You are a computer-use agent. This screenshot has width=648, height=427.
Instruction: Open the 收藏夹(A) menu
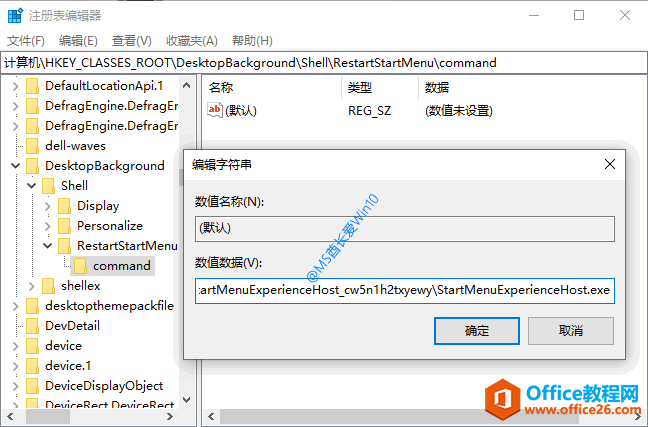192,41
